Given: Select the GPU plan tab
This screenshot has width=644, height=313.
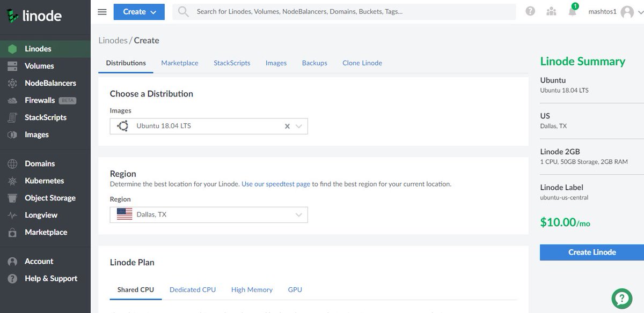Looking at the screenshot, I should 295,289.
